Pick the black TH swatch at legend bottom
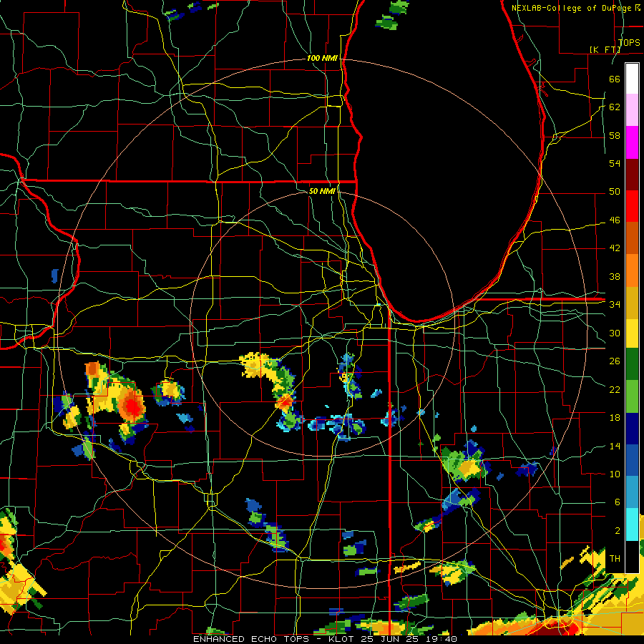Screen dimensions: 644x644 (x=632, y=556)
